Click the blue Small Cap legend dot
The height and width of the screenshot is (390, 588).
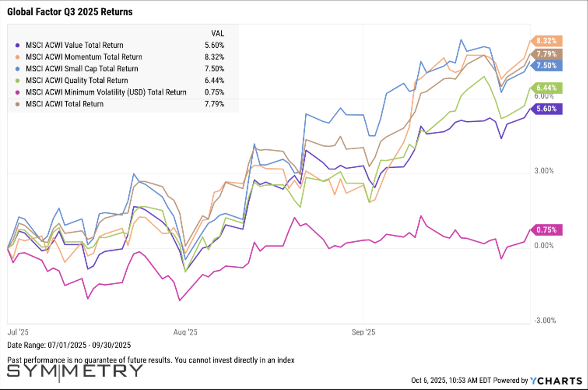pos(17,69)
